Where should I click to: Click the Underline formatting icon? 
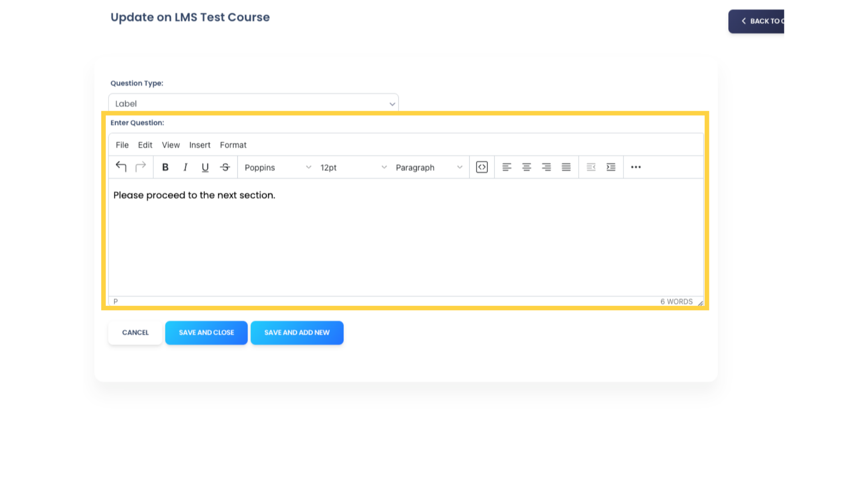tap(205, 167)
